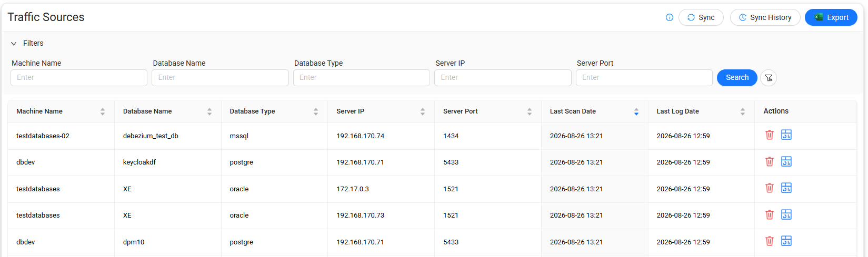Open details icon for 192.168.170.73 row
This screenshot has height=257, width=868.
(786, 214)
